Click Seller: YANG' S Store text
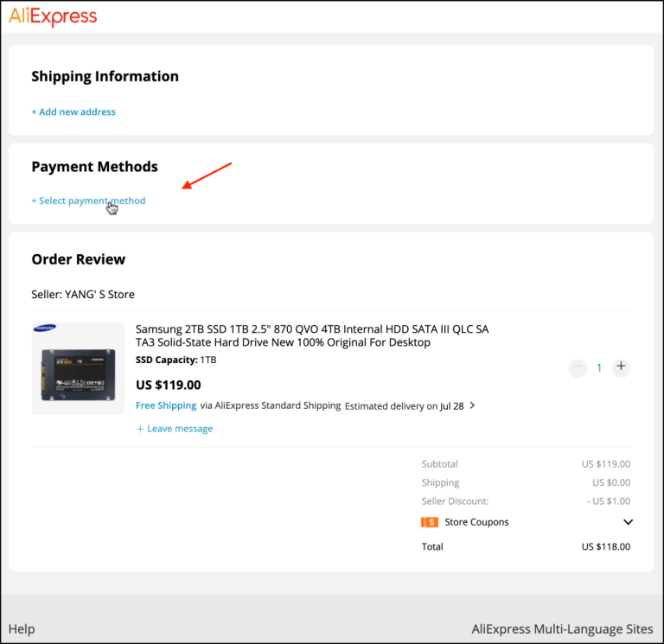 (x=83, y=294)
